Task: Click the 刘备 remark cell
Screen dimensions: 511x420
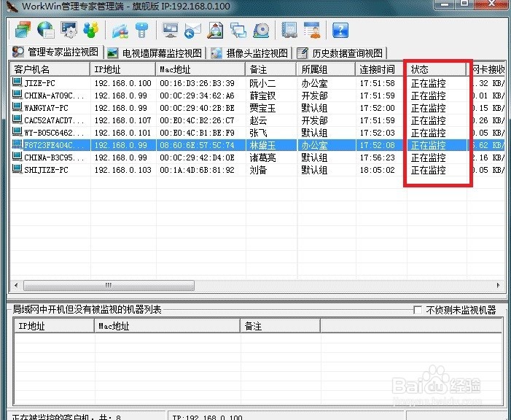Action: click(259, 170)
